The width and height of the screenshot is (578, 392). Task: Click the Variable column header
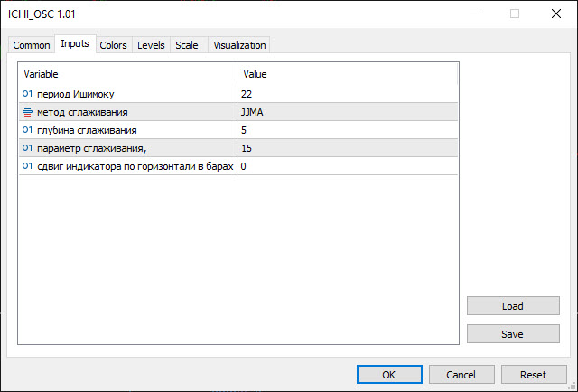pyautogui.click(x=127, y=74)
